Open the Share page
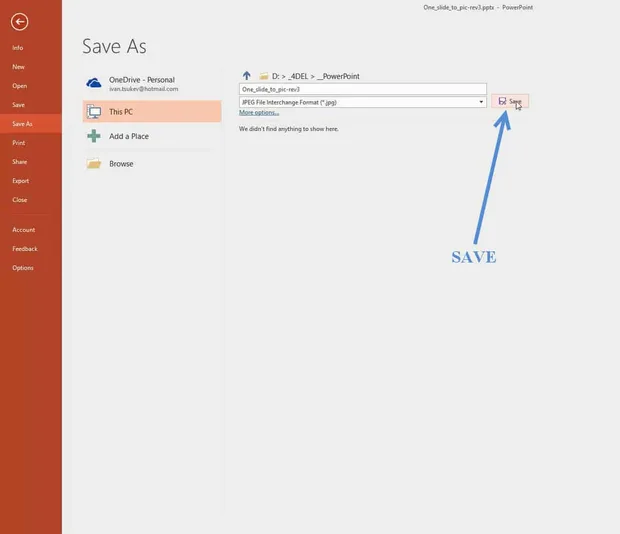The image size is (620, 534). (19, 162)
